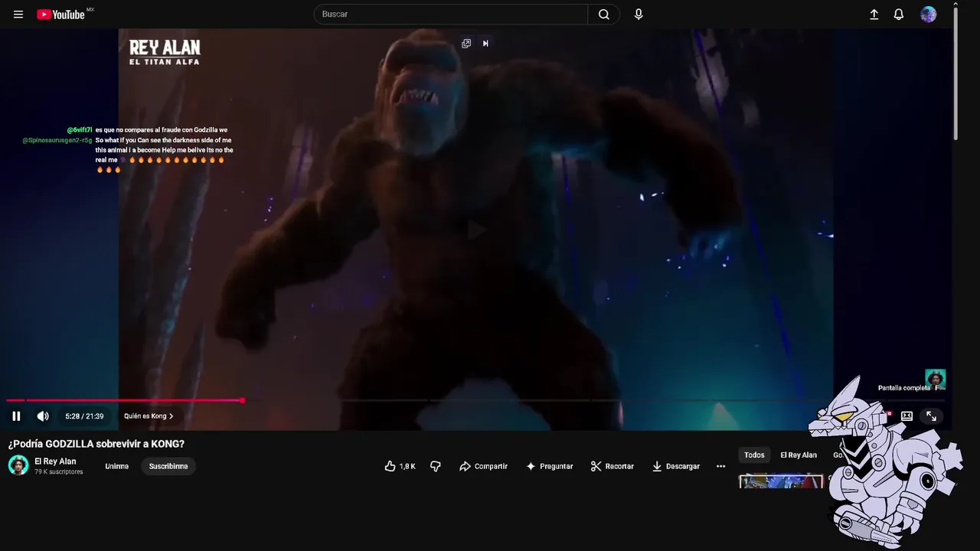This screenshot has height=551, width=980.
Task: Dislike the video with thumbs-down
Action: click(436, 466)
